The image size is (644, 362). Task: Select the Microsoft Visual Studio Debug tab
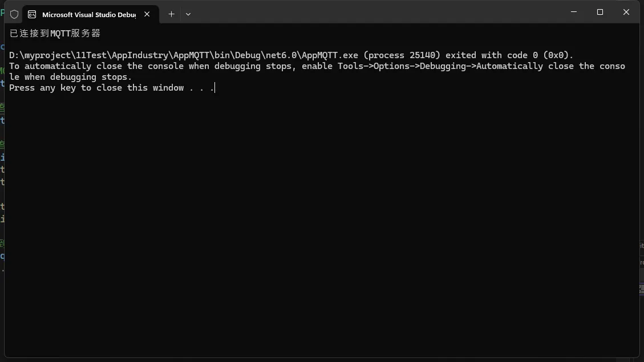pos(88,15)
